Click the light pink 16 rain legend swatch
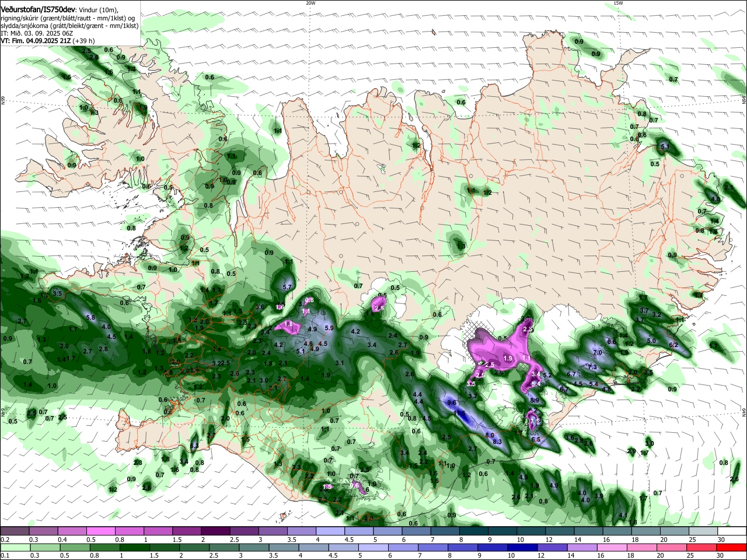747x560 pixels. 613,547
